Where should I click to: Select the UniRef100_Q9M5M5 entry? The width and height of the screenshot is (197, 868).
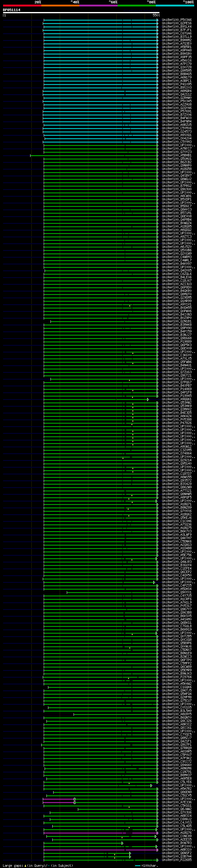point(176,71)
